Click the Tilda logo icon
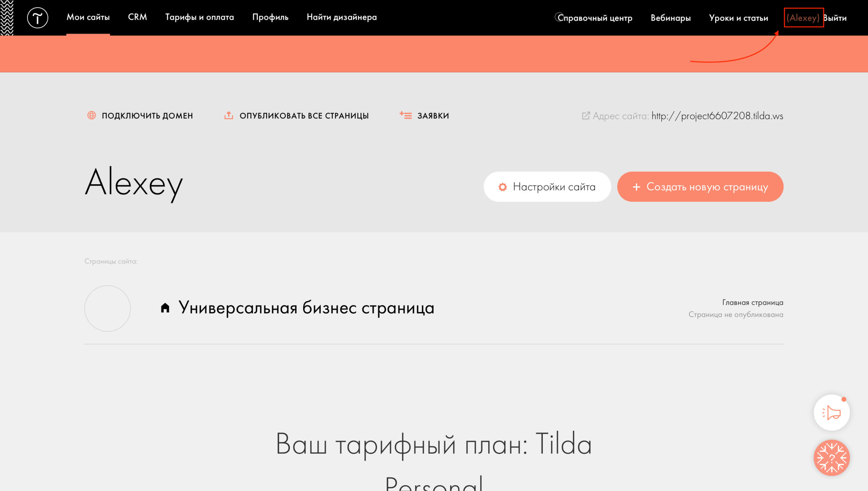This screenshot has width=868, height=491. point(37,18)
